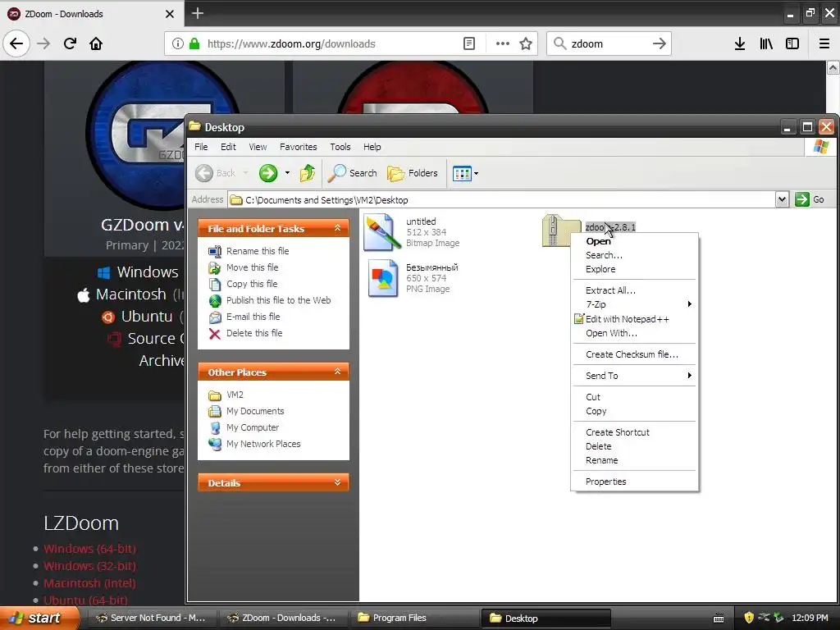The height and width of the screenshot is (630, 840).
Task: Open Firefox library icon
Action: coord(766,43)
